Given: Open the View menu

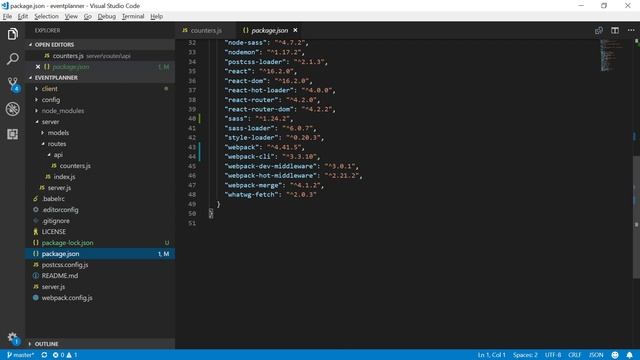Looking at the screenshot, I should pos(71,16).
